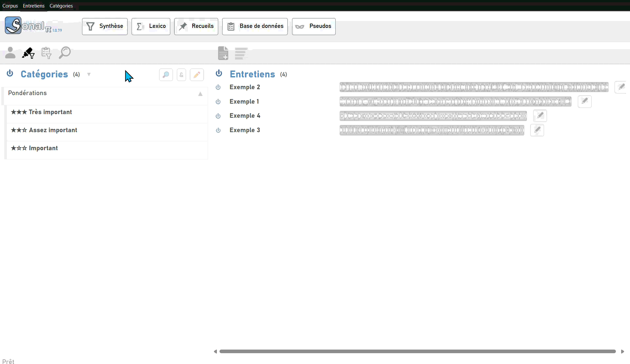
Task: Edit the Exemple 2 interview
Action: 621,87
